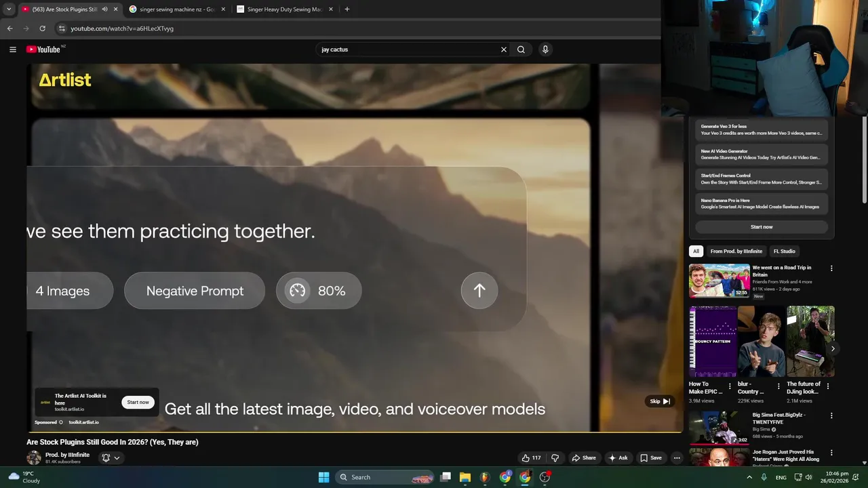Select the 'All' filter chip
Screen dimensions: 868x488
tap(696, 251)
